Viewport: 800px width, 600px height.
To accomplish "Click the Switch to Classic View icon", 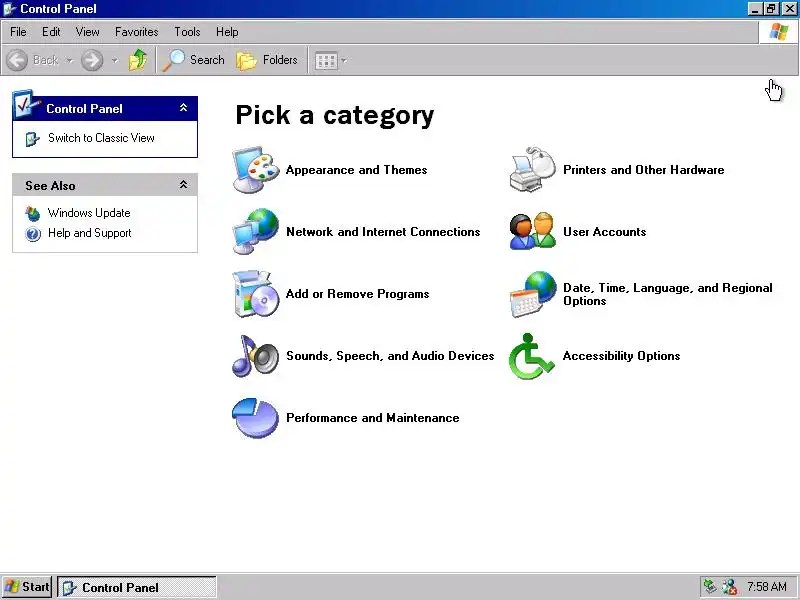I will 32,139.
